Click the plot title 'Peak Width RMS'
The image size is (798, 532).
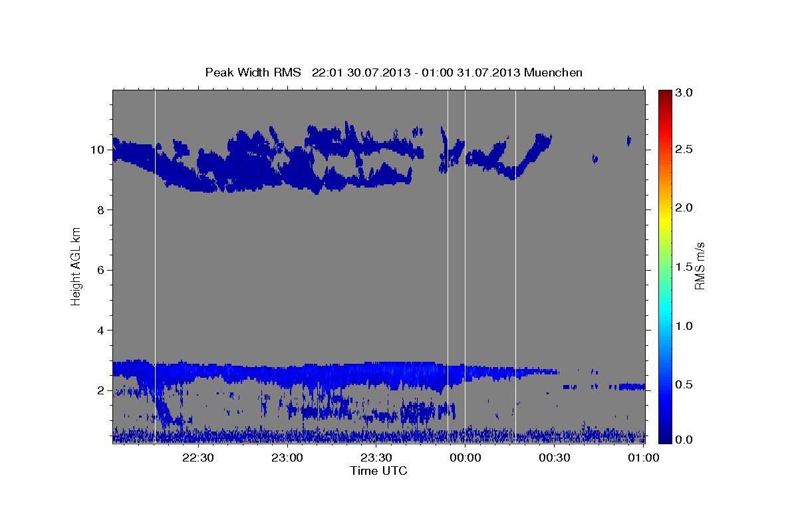(253, 72)
